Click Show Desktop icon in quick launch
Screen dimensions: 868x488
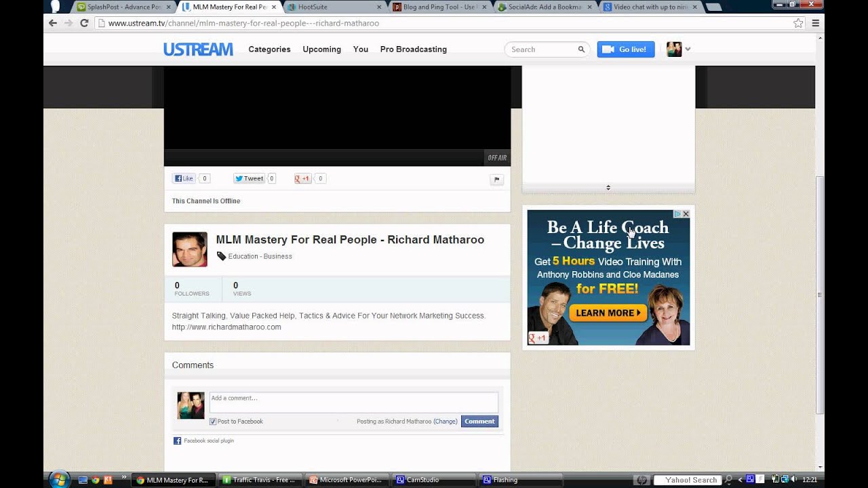click(x=83, y=480)
